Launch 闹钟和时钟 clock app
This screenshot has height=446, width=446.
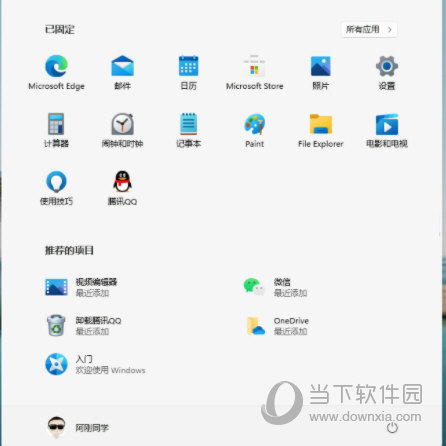[122, 130]
